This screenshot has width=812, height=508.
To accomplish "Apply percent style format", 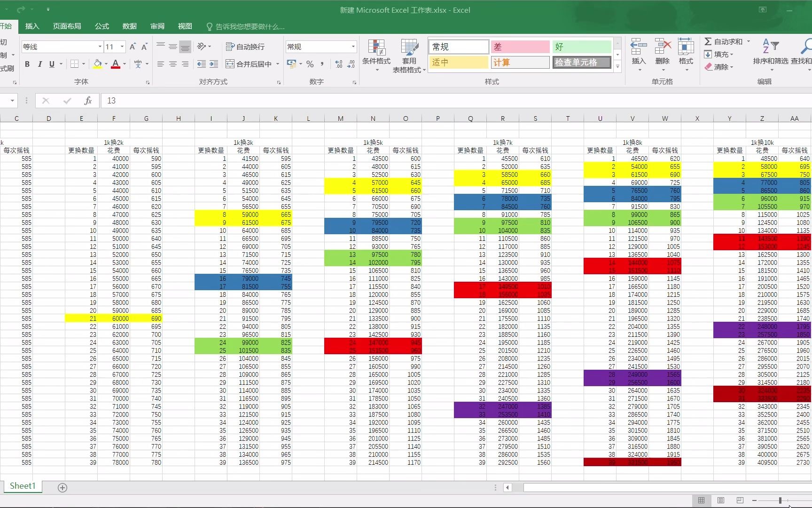I will click(x=310, y=64).
